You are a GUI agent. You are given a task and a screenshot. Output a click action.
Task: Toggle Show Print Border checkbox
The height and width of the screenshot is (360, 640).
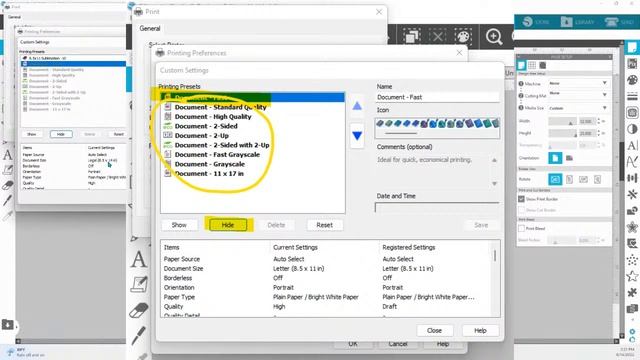tap(521, 199)
